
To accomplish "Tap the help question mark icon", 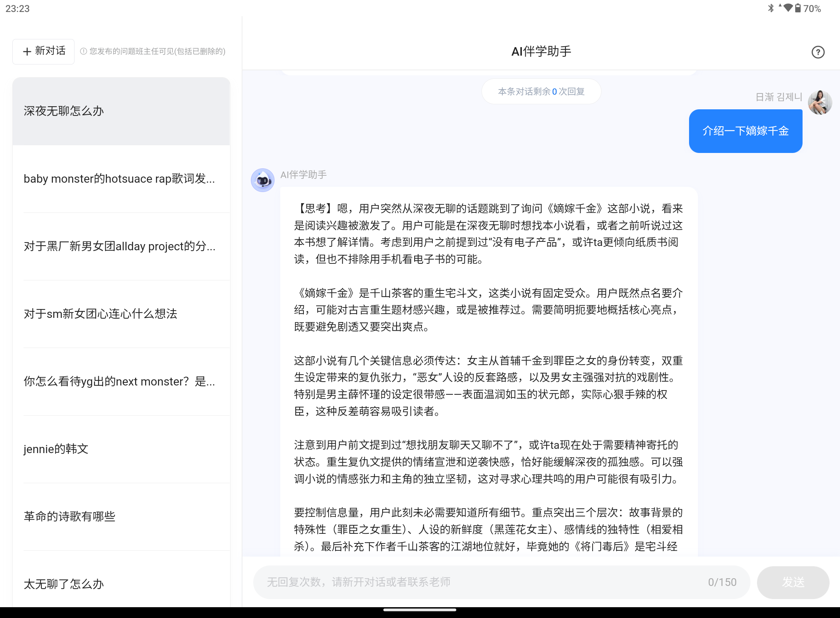I will (x=818, y=52).
